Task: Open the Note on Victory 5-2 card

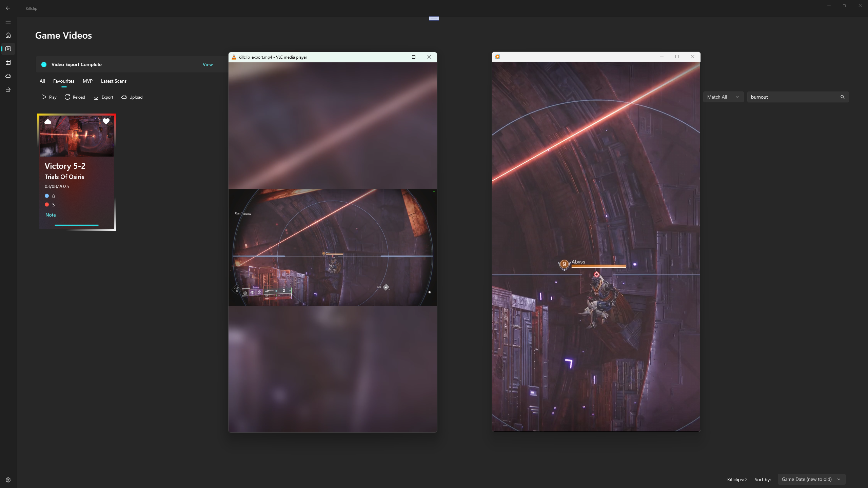Action: (x=50, y=215)
